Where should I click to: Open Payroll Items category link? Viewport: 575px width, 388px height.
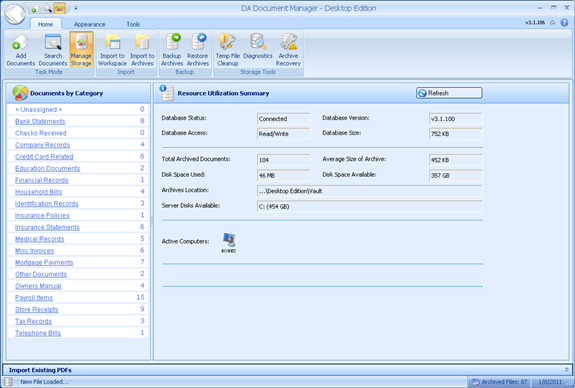(x=34, y=297)
